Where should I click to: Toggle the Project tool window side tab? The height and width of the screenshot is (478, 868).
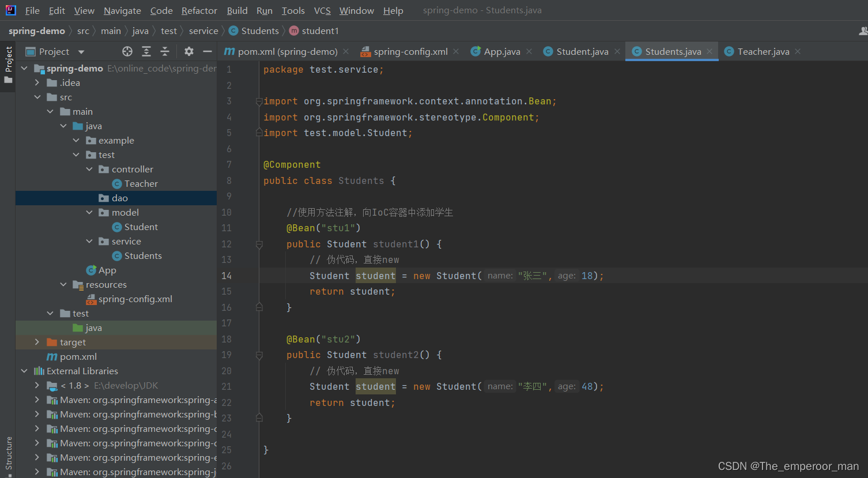8,65
